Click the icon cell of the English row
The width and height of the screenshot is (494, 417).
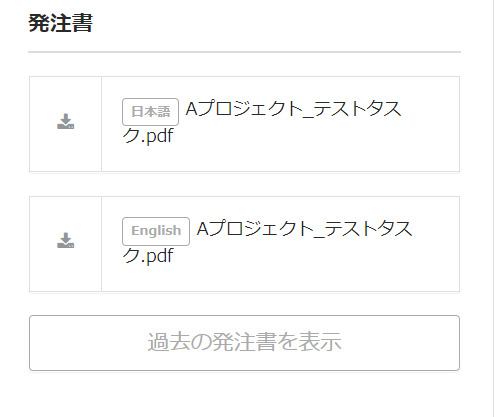coord(66,244)
